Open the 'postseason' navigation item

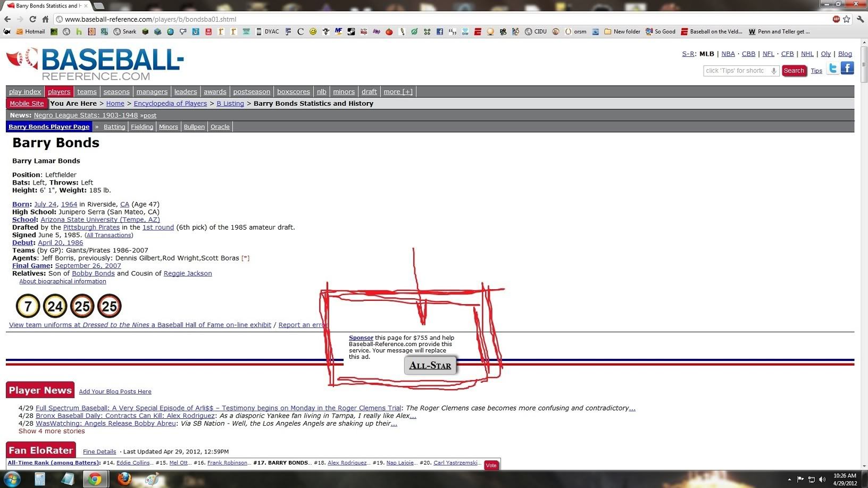click(x=252, y=92)
